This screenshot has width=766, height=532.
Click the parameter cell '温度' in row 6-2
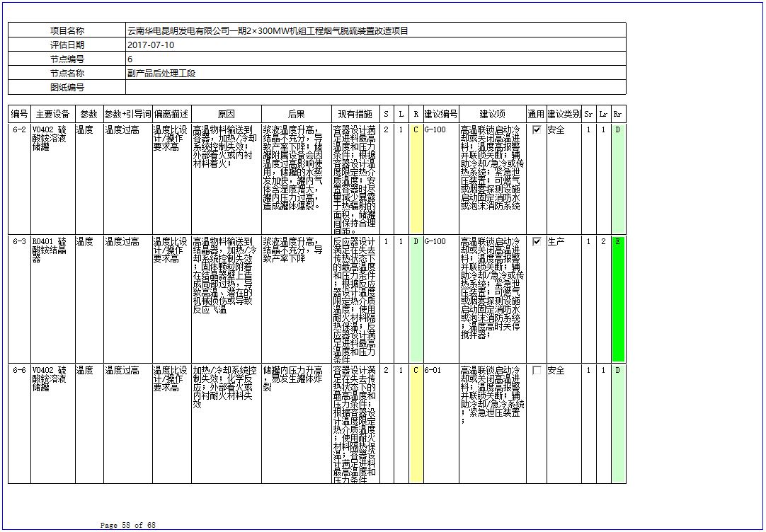[89, 179]
